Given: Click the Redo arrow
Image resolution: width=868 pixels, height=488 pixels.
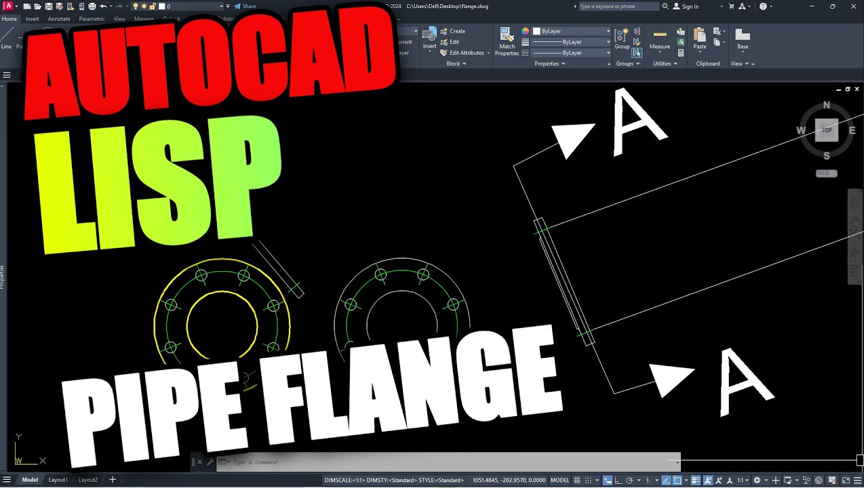Looking at the screenshot, I should coord(119,6).
